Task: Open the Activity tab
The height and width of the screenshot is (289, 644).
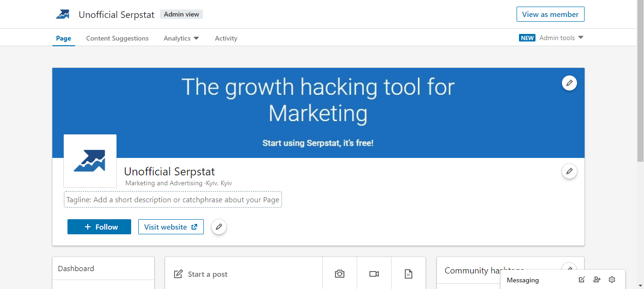Action: click(x=226, y=38)
